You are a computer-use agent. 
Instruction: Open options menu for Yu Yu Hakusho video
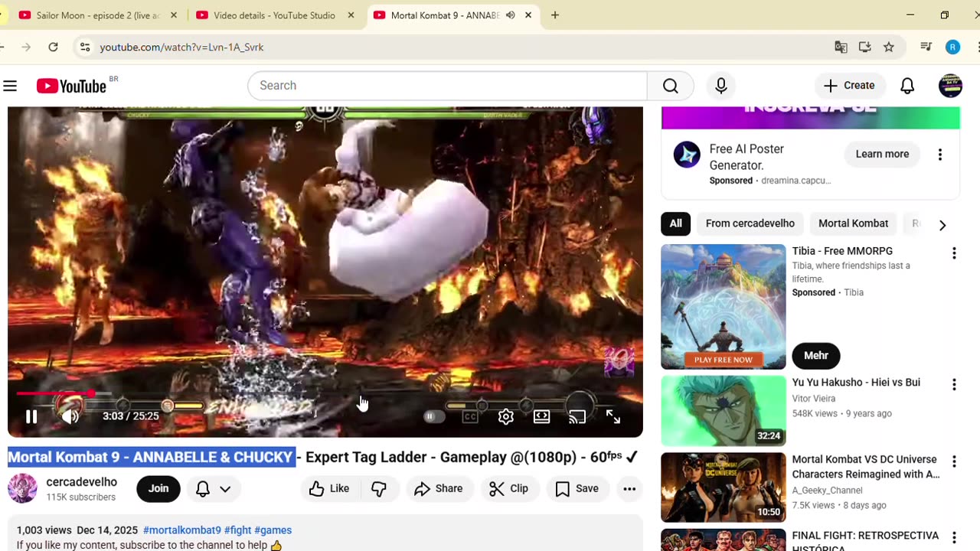(954, 385)
